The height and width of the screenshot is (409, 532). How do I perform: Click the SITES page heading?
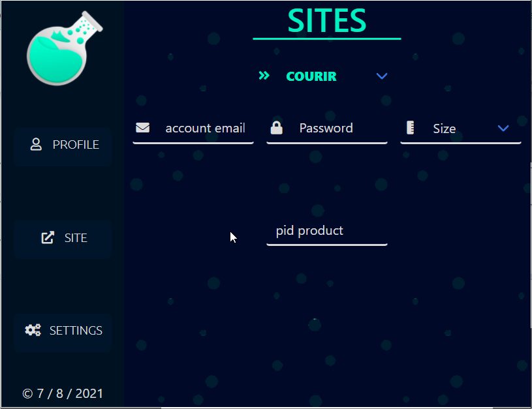coord(327,21)
